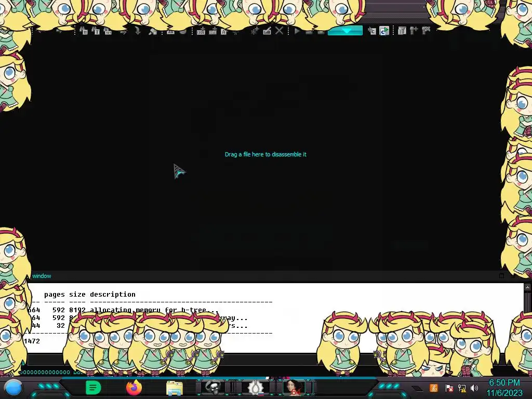Click the taskbar clock showing 6:50 PM

[x=504, y=388]
